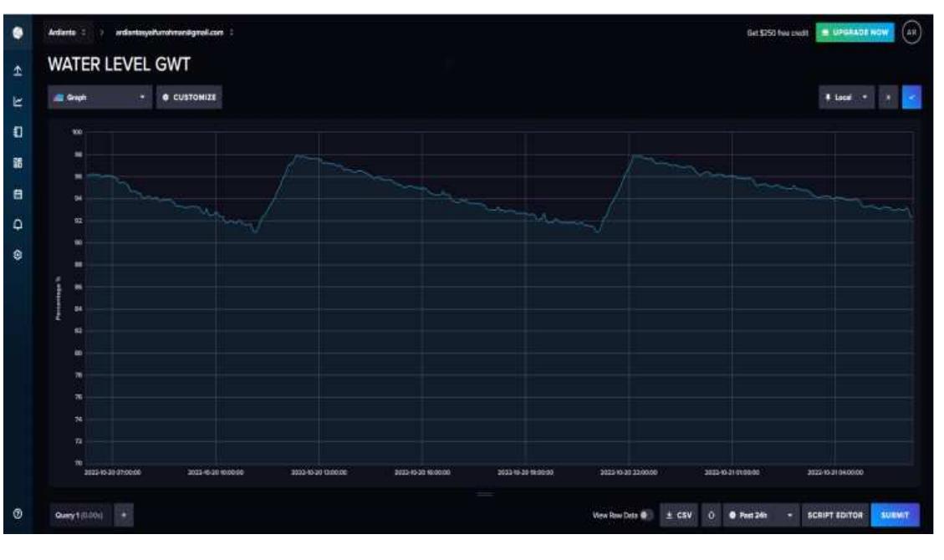Toggle the View Raw Data switch
944x560 pixels.
647,515
